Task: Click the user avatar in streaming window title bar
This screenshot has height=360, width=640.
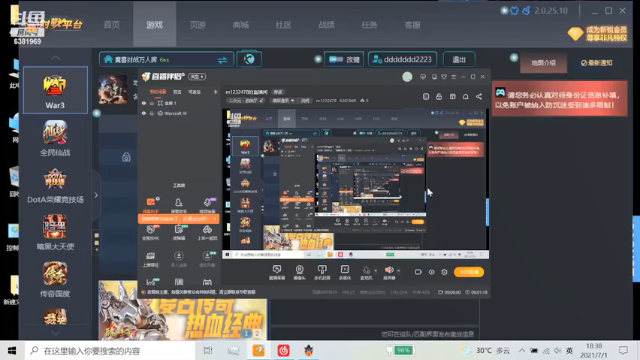Action: [407, 77]
